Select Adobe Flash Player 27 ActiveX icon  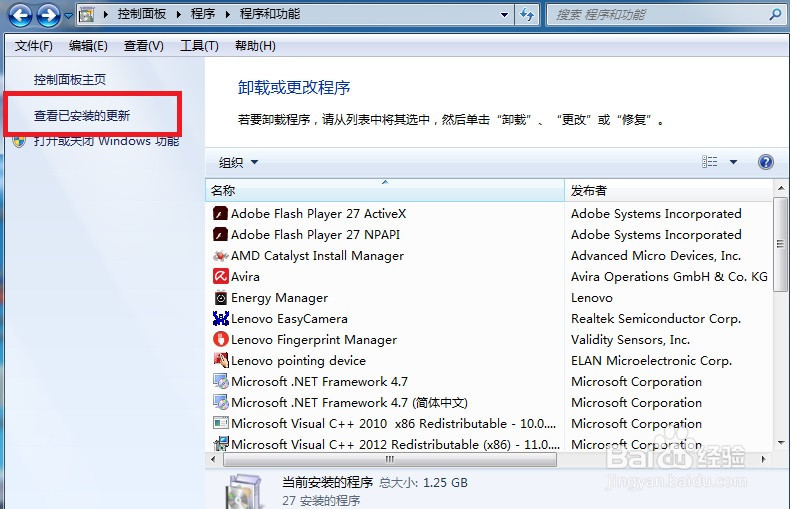tap(220, 214)
